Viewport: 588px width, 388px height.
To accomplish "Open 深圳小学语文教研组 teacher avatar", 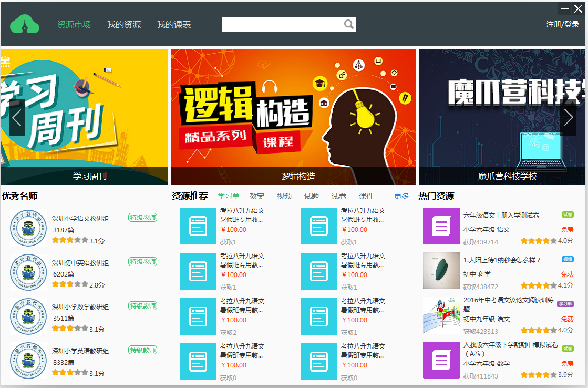I will 28,229.
